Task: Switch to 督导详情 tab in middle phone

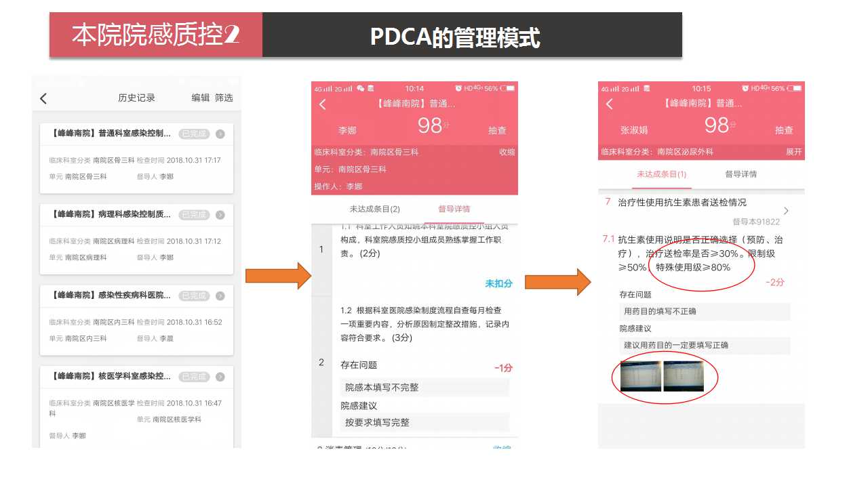Action: (454, 209)
